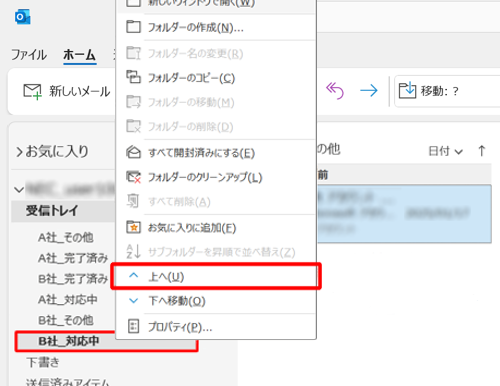Select the 受信トレイ folder
Viewport: 500px width, 386px height.
63,211
